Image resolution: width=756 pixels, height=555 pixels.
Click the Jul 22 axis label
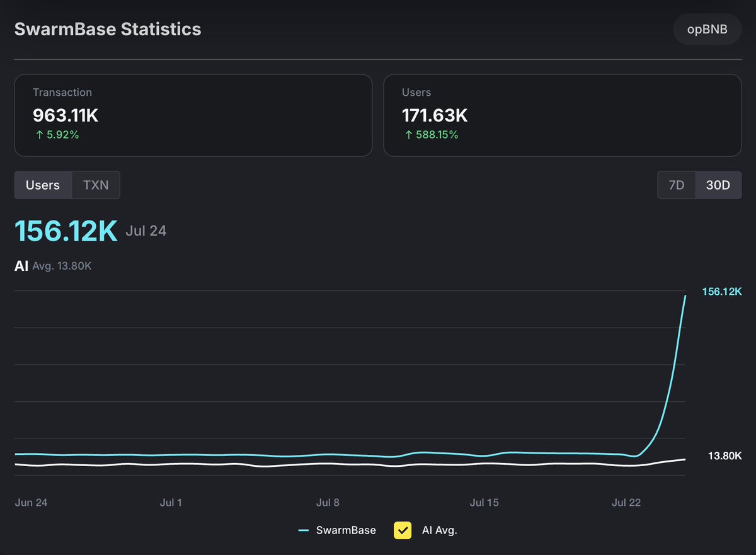pyautogui.click(x=626, y=502)
